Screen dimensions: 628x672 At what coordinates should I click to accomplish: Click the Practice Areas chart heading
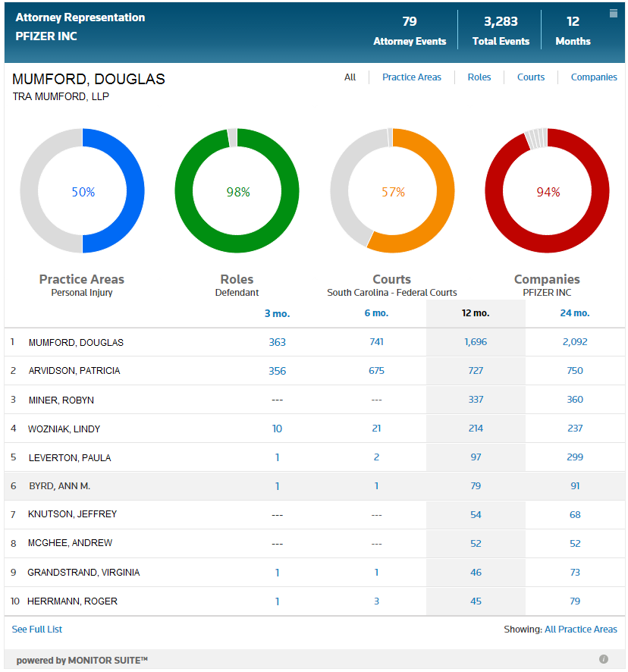pos(81,279)
